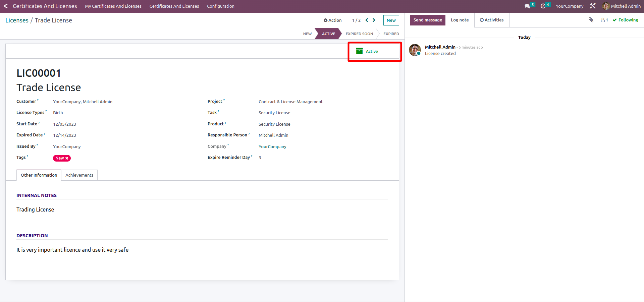The image size is (644, 302).
Task: Click the Issued By YourCompany field
Action: [67, 146]
